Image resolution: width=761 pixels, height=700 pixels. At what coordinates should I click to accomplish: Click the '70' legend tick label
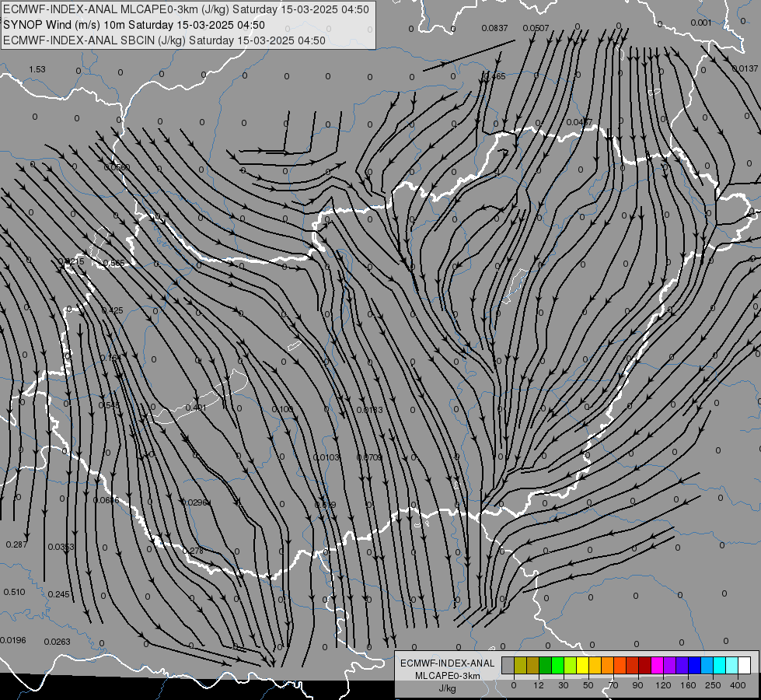[613, 685]
